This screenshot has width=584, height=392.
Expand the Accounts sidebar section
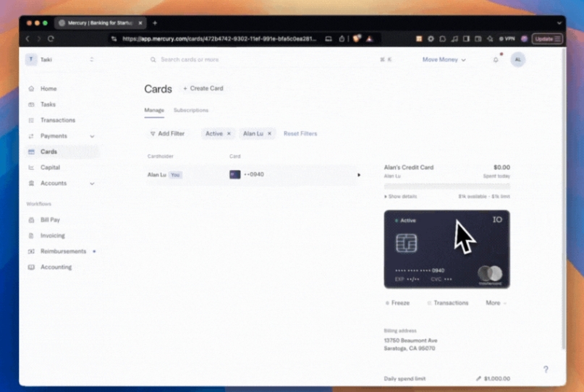[92, 184]
